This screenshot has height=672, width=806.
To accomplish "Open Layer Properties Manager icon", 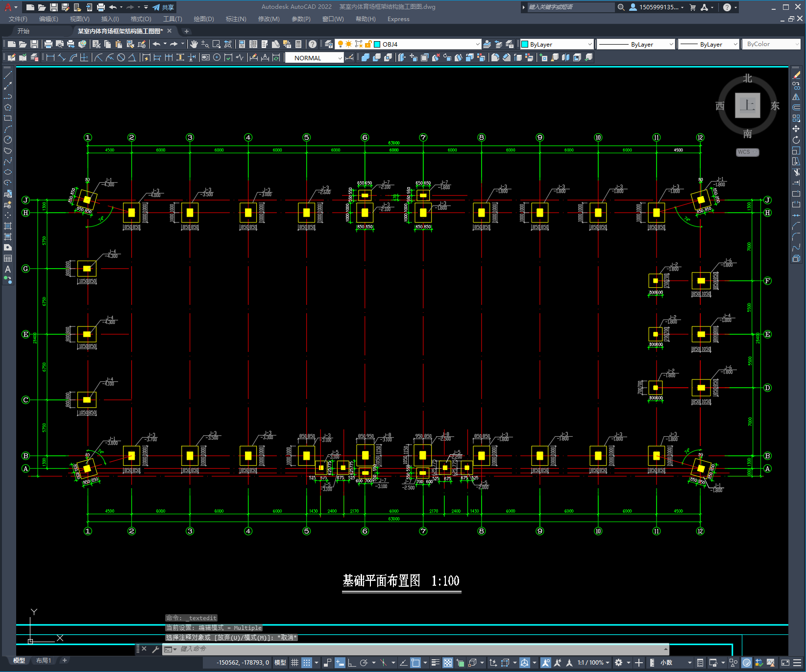I will click(329, 44).
